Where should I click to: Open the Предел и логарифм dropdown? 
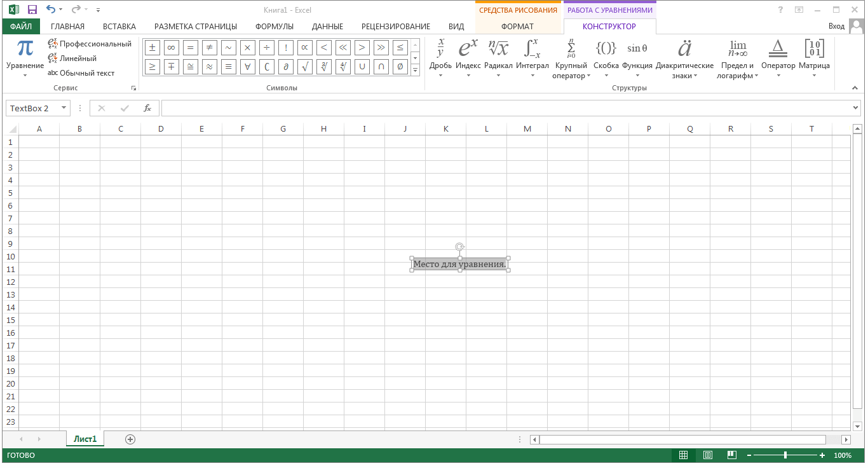pyautogui.click(x=738, y=58)
